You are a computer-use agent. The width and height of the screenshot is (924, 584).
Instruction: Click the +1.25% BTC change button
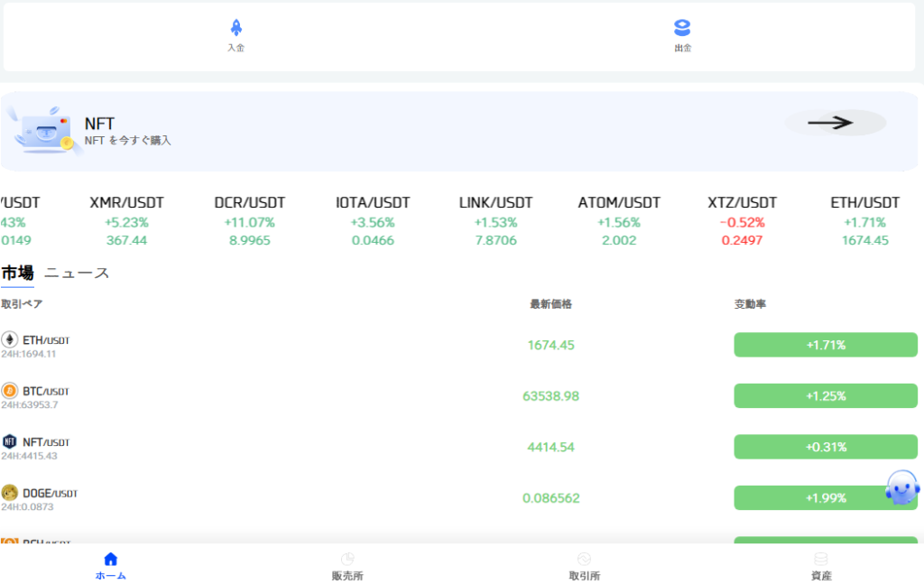(x=826, y=396)
